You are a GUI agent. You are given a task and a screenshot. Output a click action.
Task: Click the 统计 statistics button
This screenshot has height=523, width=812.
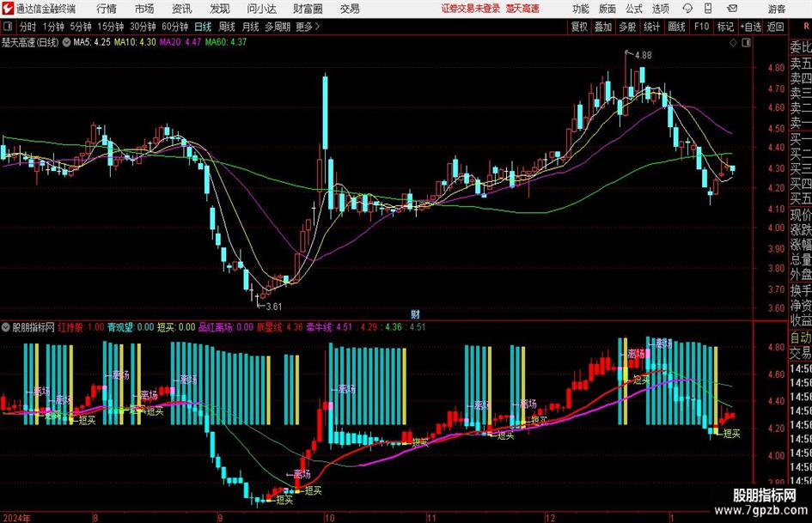[x=652, y=27]
